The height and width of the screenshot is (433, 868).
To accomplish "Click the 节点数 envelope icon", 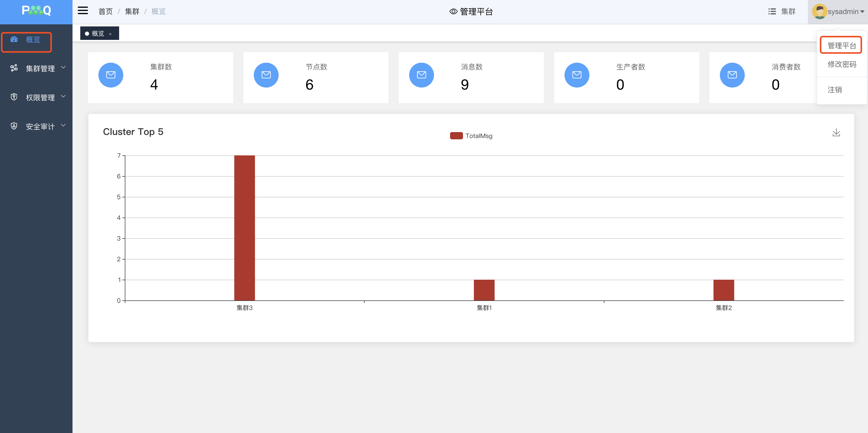I will point(266,75).
